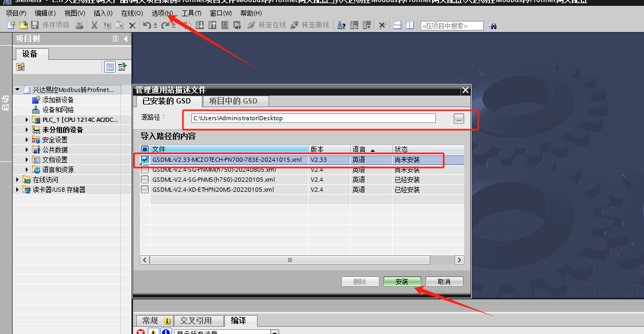Expand the 语言和资源 tree node
Image resolution: width=644 pixels, height=334 pixels.
27,170
